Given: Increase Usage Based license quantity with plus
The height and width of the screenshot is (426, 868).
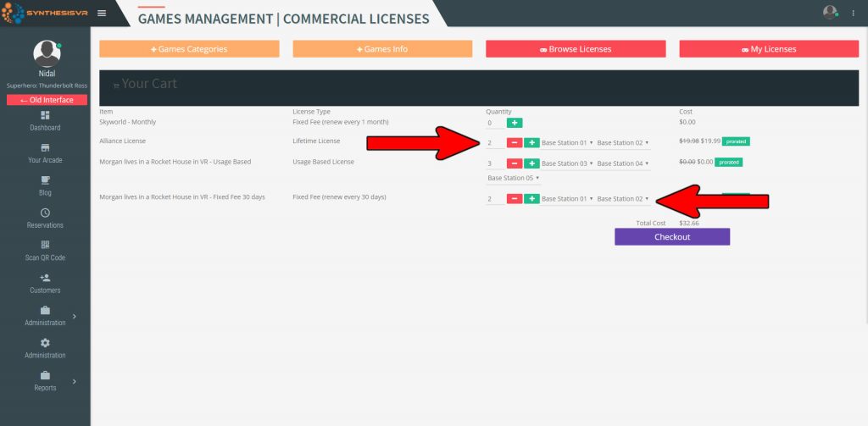Looking at the screenshot, I should [x=531, y=163].
